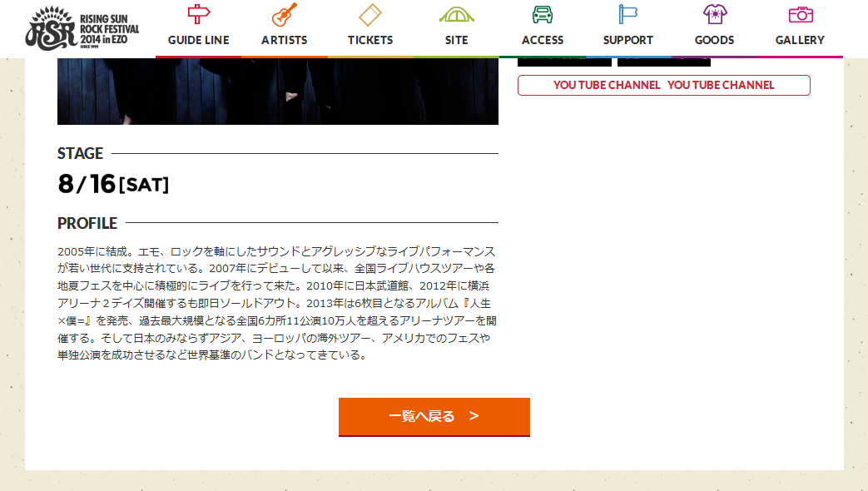Open the ACCESS menu item
The image size is (868, 491).
coord(542,40)
